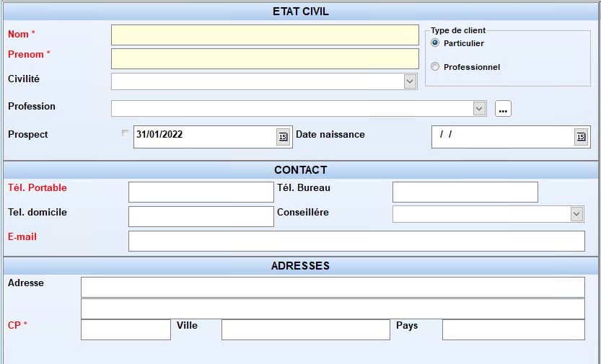Open the Prospect date calendar picker

click(x=283, y=137)
